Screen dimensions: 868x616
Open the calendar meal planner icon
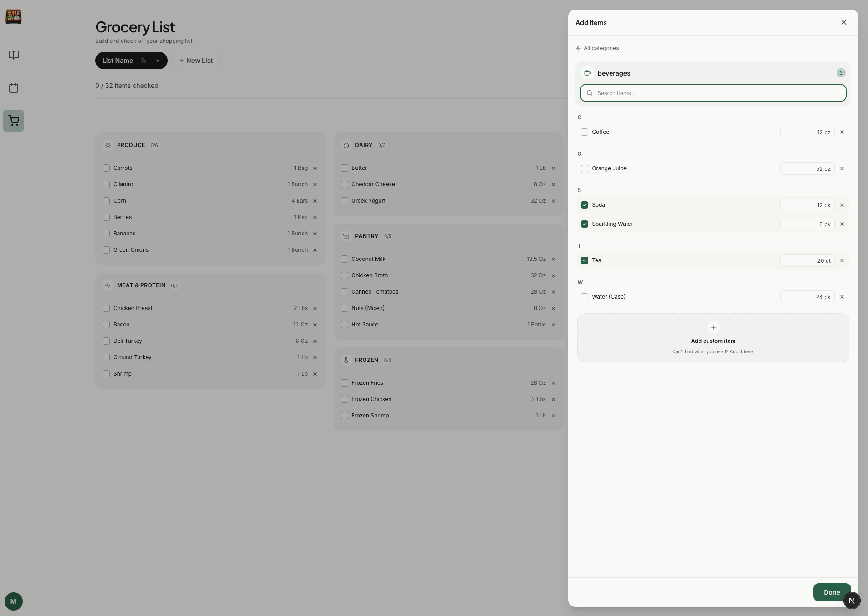point(14,88)
